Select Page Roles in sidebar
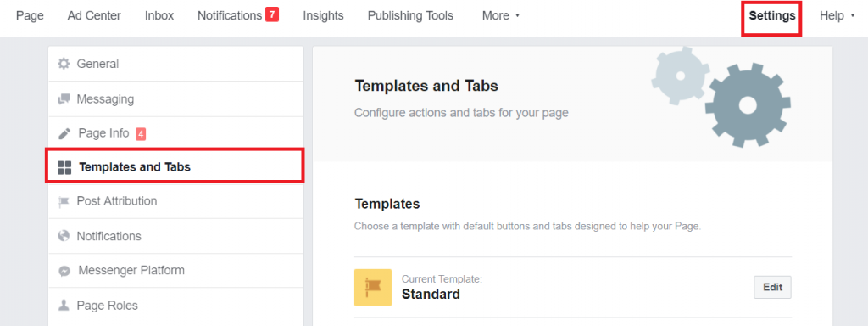The image size is (868, 326). coord(176,306)
